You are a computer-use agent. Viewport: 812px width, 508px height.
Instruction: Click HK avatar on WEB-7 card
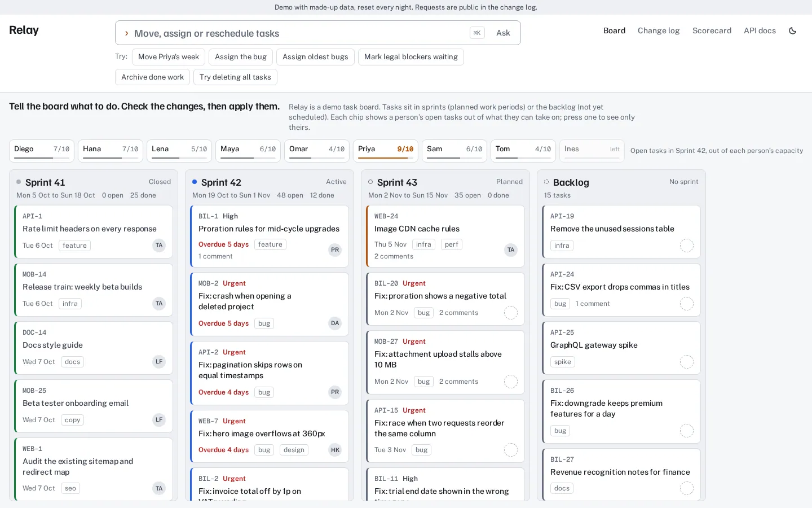click(335, 450)
